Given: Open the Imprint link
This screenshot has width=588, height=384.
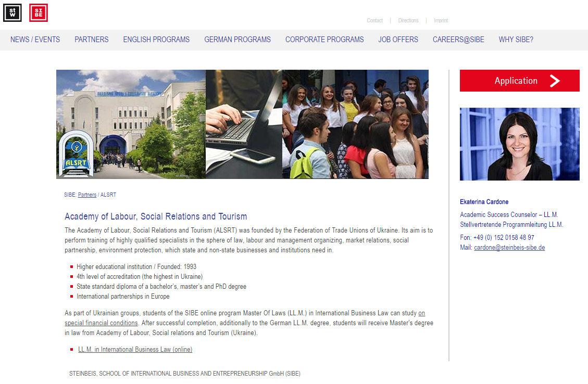Looking at the screenshot, I should (x=441, y=20).
